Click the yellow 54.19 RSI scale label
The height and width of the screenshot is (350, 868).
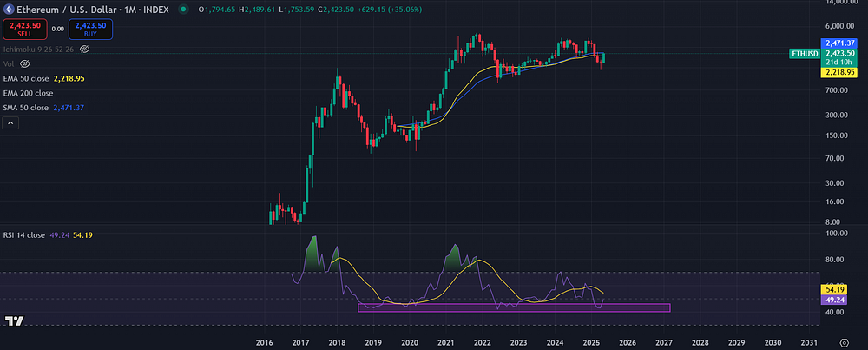point(833,289)
